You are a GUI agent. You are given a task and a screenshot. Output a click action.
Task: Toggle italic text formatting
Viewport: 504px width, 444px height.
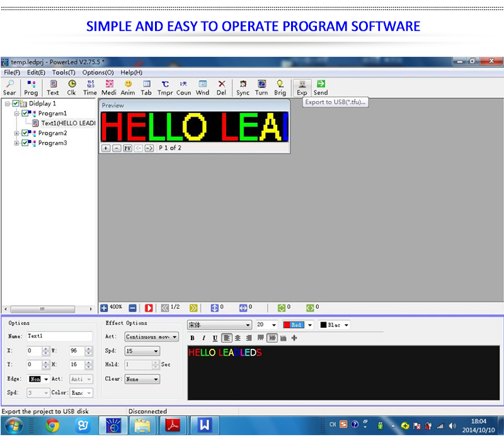pyautogui.click(x=203, y=338)
